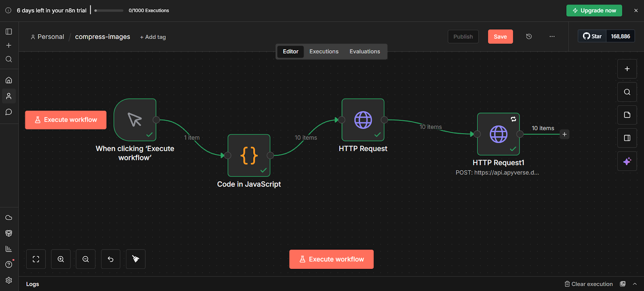Select the Code in JavaScript node

tap(249, 156)
